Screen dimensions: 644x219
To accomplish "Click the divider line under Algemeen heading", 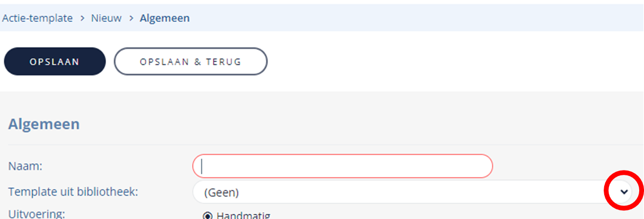I will point(325,144).
